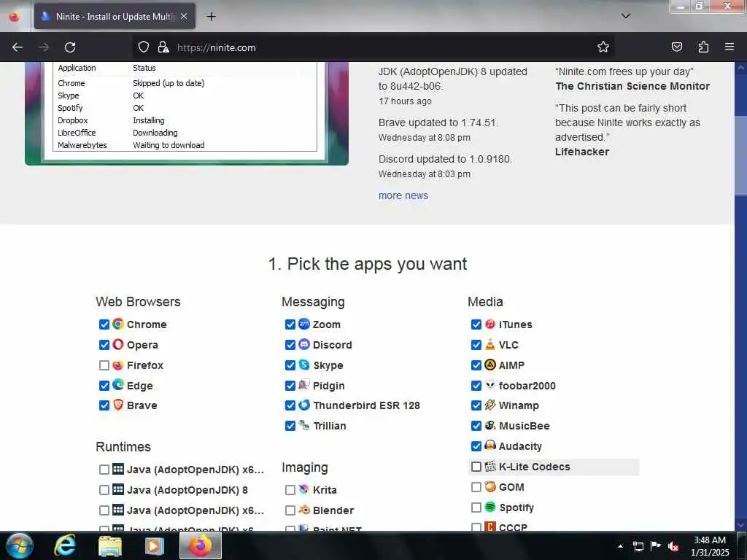Screen dimensions: 747x560
Task: Click the AIMP icon
Action: pyautogui.click(x=489, y=365)
